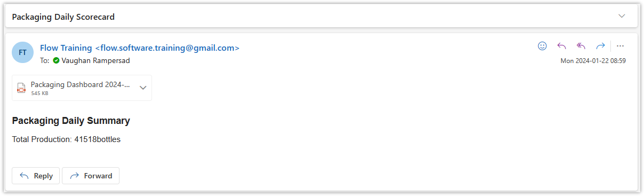Collapse the Packaging Daily Scorecard conversation chevron
This screenshot has height=196, width=644.
(622, 16)
